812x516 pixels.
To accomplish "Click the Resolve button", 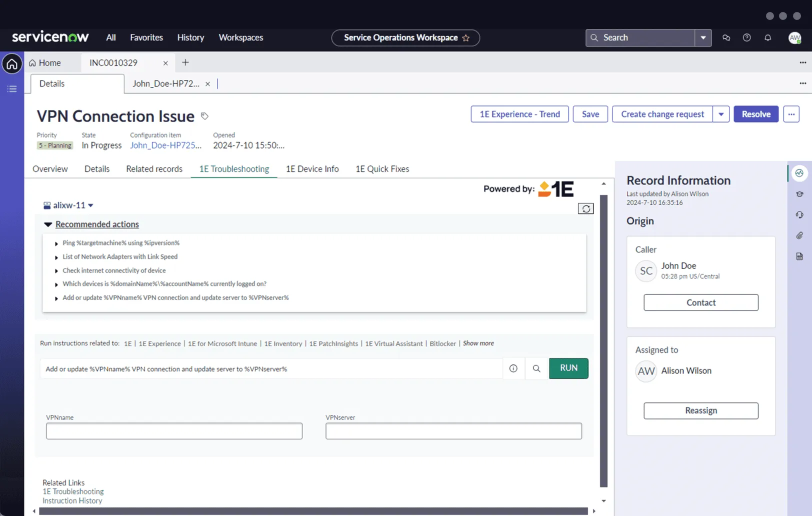I will 755,114.
